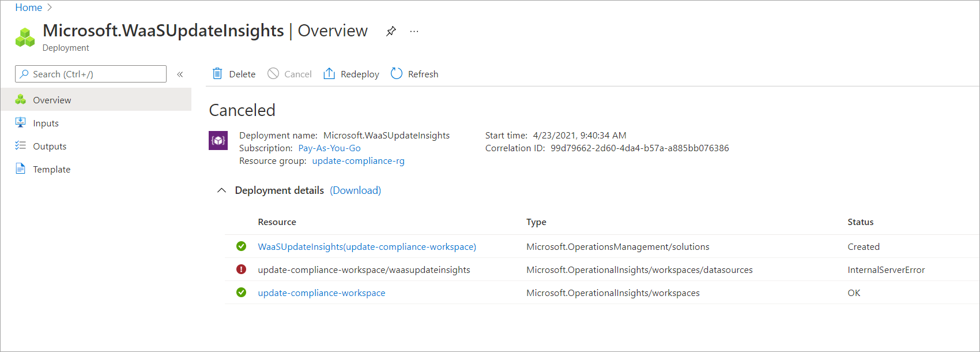This screenshot has width=980, height=352.
Task: Open the update-compliance-workspace resource link
Action: pos(322,293)
